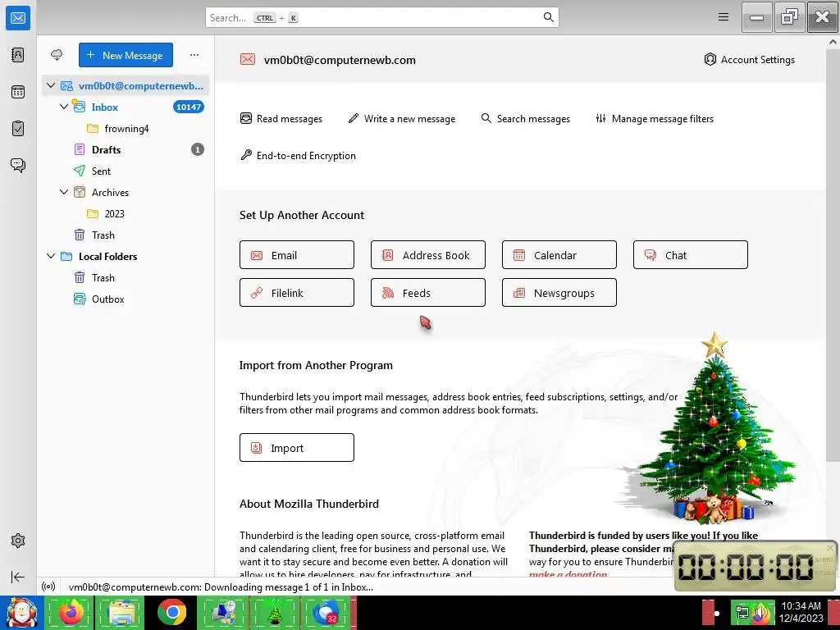The image size is (840, 630).
Task: Set up Feeds account
Action: point(428,293)
